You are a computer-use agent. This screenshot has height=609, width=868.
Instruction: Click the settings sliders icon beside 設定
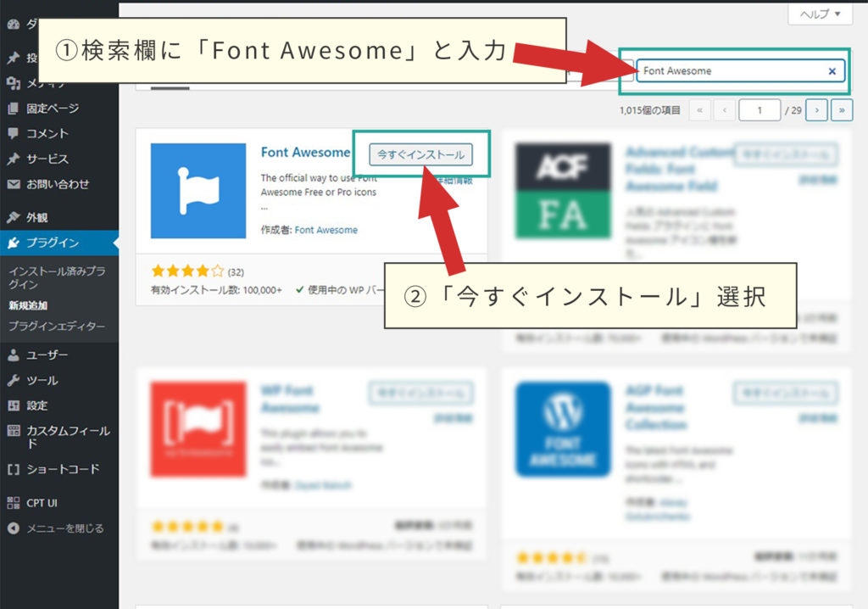[14, 405]
